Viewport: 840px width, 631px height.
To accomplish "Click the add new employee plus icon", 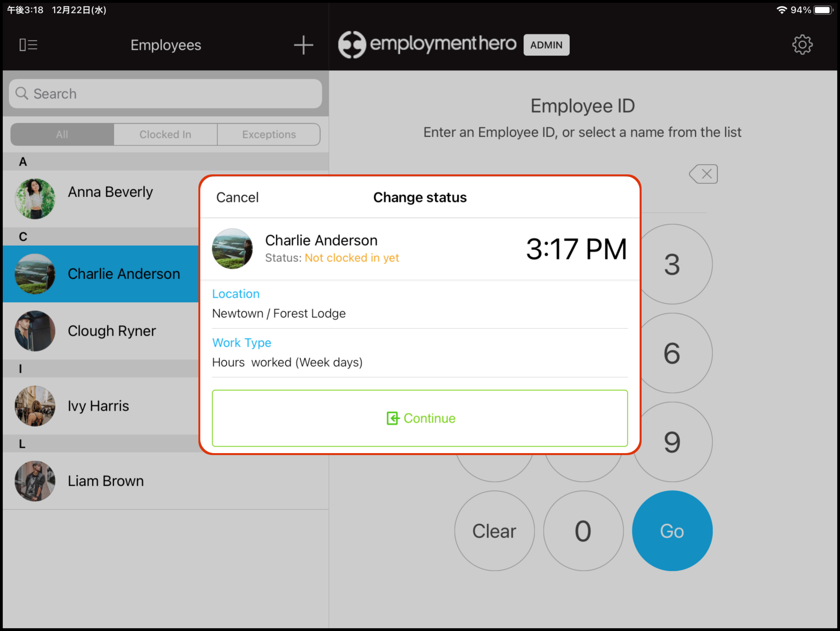I will coord(303,44).
